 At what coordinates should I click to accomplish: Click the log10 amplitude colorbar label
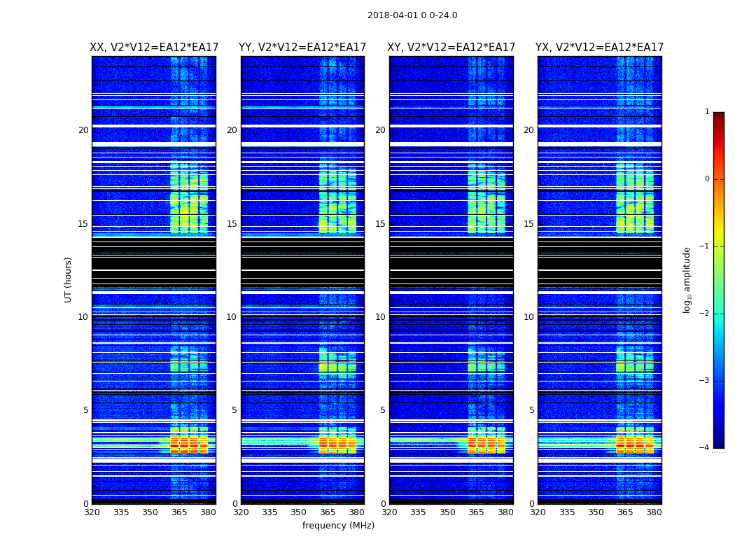click(x=687, y=279)
